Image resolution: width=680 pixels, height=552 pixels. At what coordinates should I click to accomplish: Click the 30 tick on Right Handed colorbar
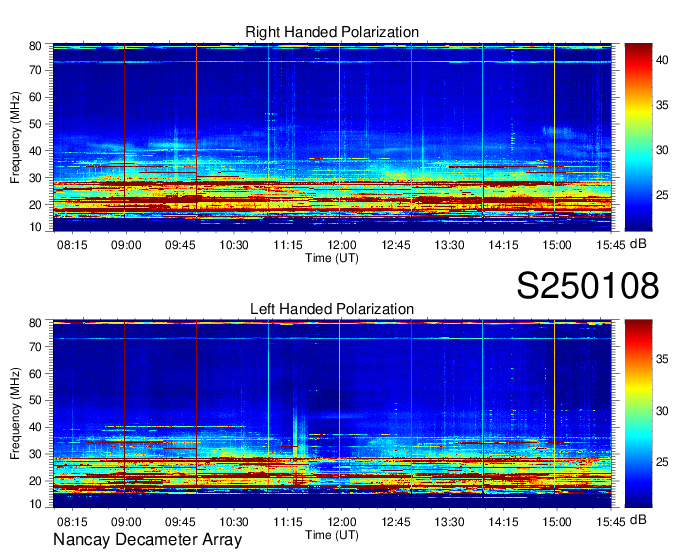pyautogui.click(x=662, y=150)
